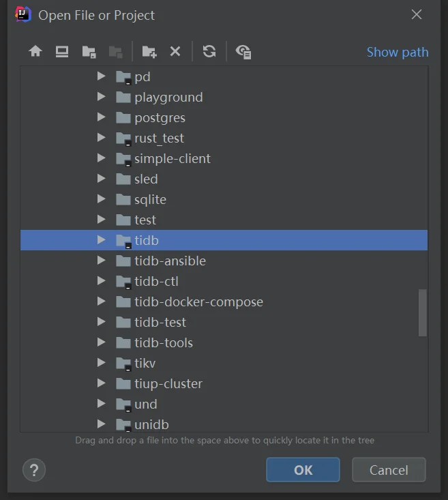448x500 pixels.
Task: Click the Desktop directory toolbar icon
Action: click(x=62, y=51)
